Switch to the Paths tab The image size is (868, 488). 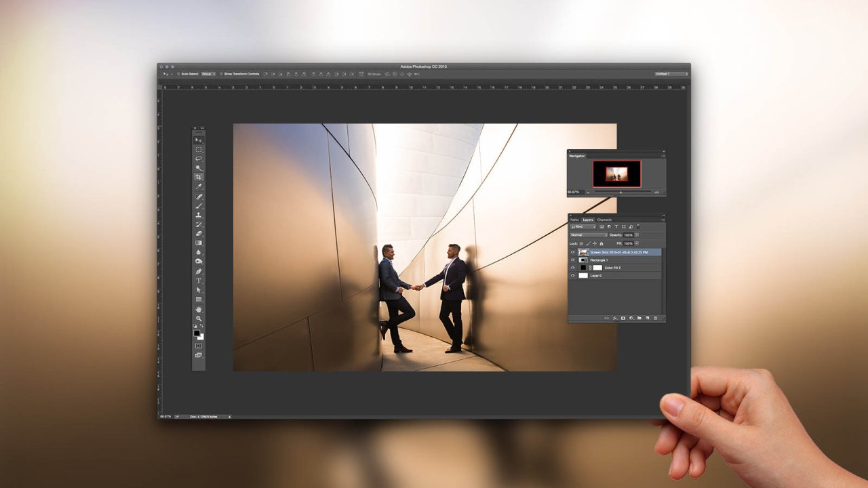(x=574, y=220)
